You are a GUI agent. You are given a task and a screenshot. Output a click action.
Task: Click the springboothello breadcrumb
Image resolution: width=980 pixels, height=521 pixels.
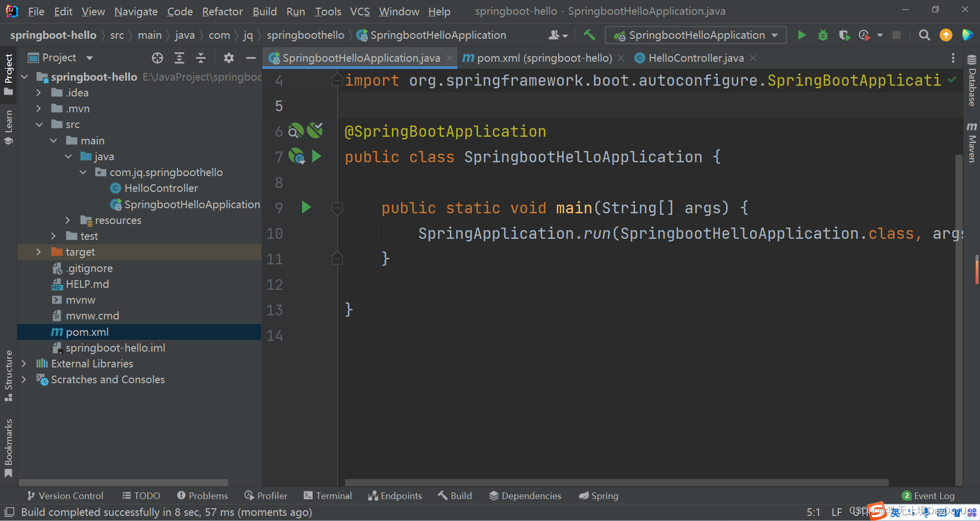pos(305,35)
